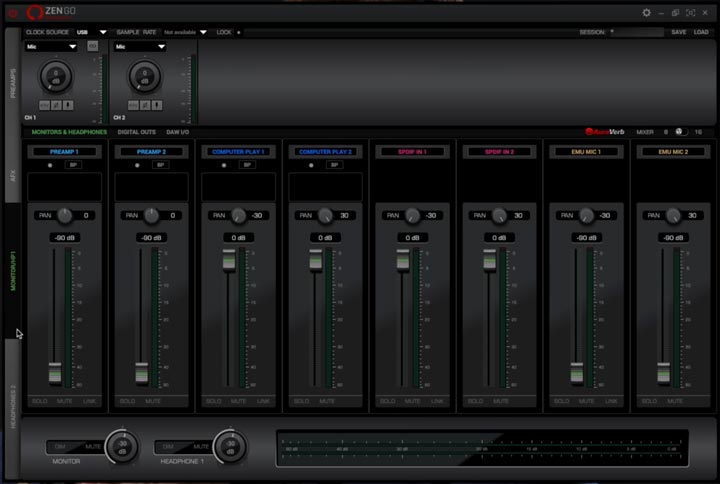
Task: Click the CH 1 preamp gain knob
Action: click(x=56, y=76)
